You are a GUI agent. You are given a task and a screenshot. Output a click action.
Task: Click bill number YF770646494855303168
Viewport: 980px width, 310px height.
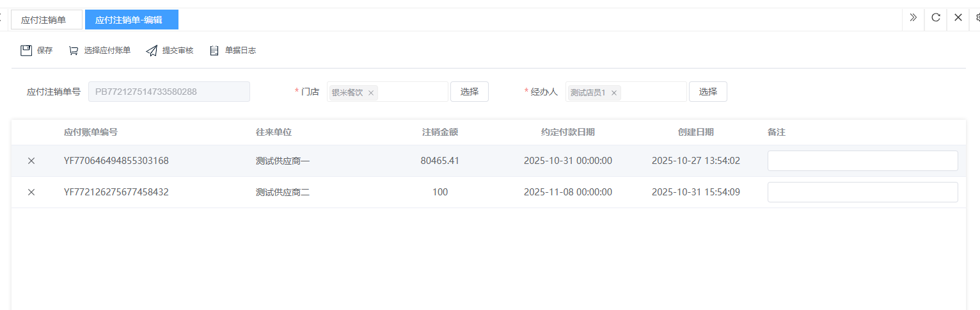click(116, 161)
